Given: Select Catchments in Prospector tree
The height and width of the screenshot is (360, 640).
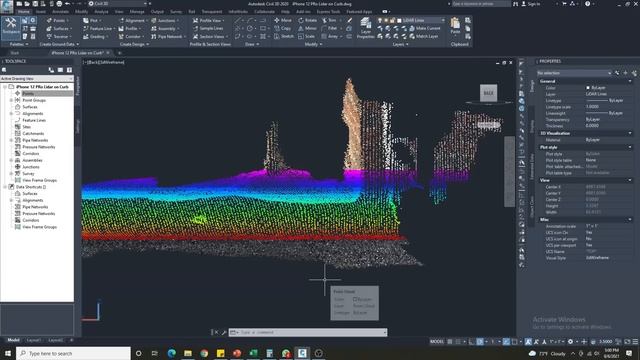Looking at the screenshot, I should 33,133.
